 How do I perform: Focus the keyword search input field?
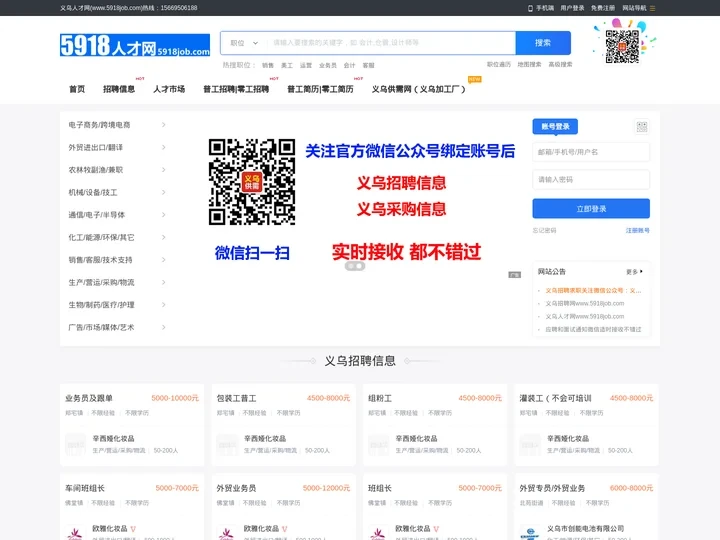pyautogui.click(x=390, y=43)
